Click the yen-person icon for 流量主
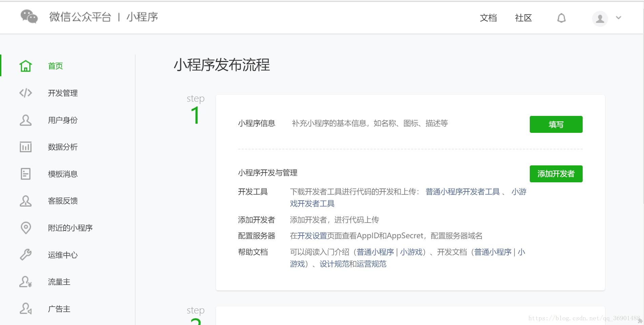 tap(26, 282)
